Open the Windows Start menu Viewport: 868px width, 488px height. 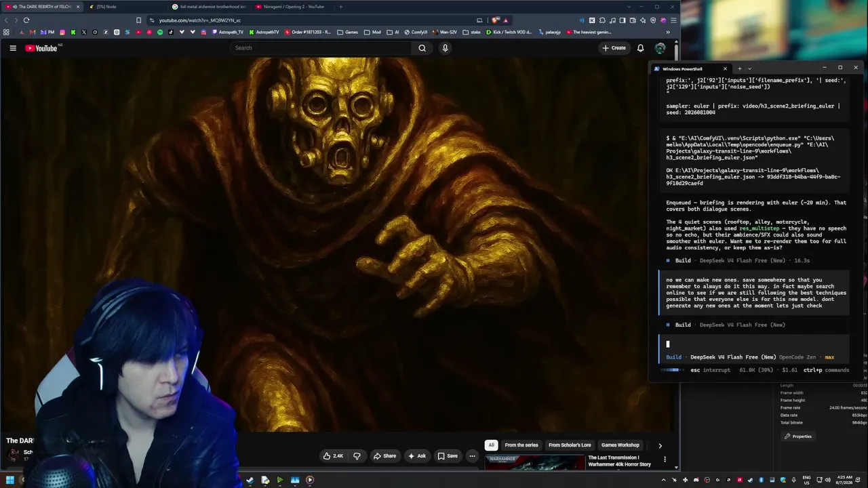[10, 480]
